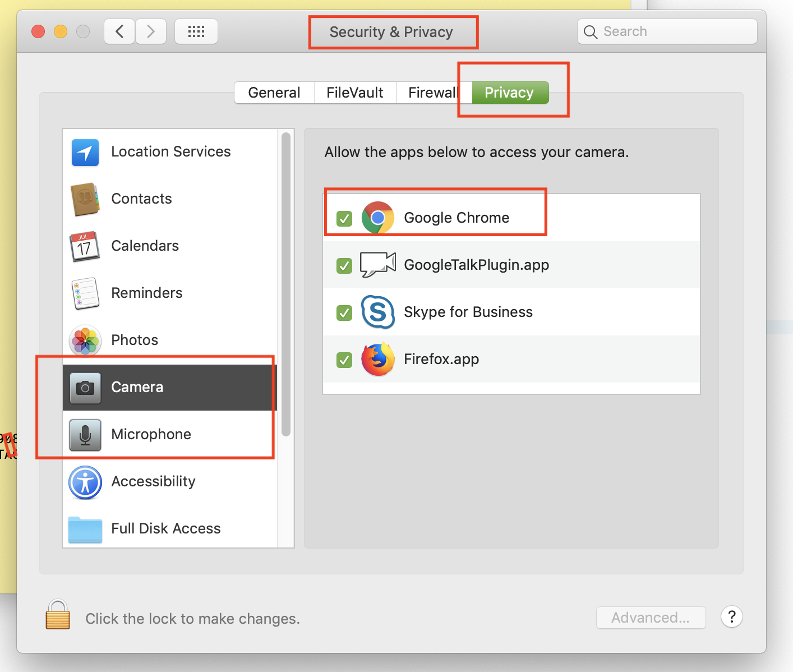Viewport: 793px width, 672px height.
Task: Click the Reminders list icon
Action: click(x=85, y=293)
